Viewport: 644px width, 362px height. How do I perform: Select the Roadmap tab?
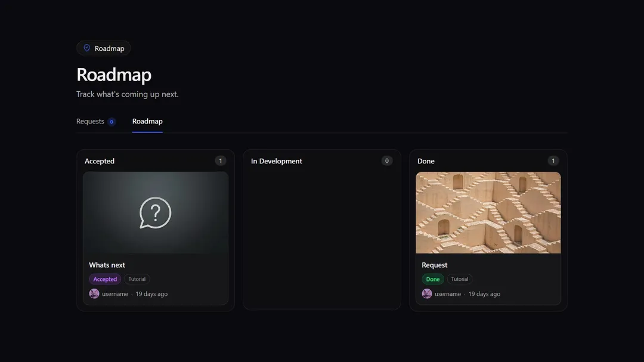[147, 121]
